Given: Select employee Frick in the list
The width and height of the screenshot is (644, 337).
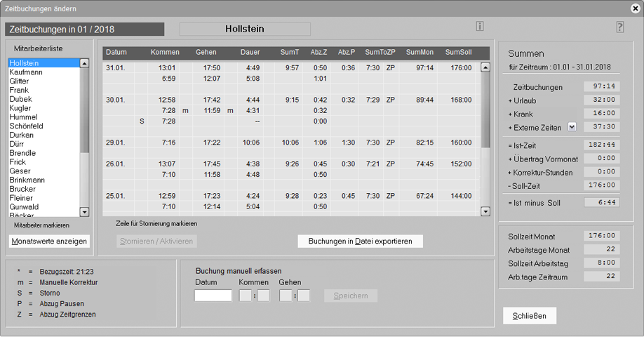Looking at the screenshot, I should [x=43, y=162].
